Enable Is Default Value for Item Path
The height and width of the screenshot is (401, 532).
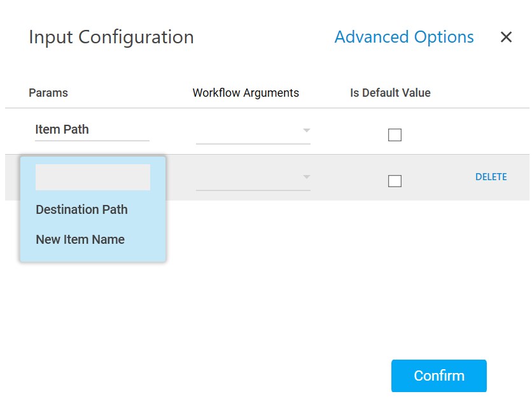pyautogui.click(x=395, y=135)
